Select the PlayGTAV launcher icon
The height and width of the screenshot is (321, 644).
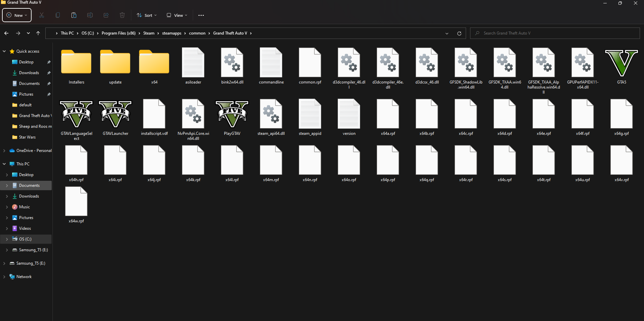tap(232, 117)
